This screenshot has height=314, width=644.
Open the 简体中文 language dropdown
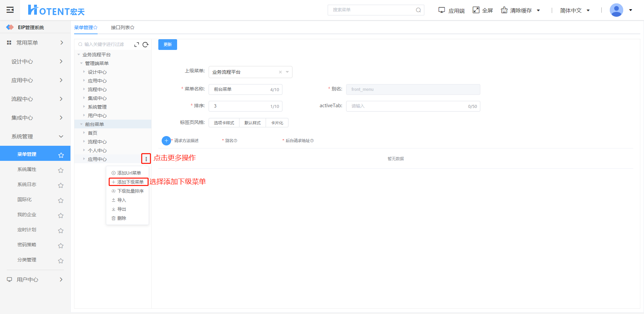point(575,10)
